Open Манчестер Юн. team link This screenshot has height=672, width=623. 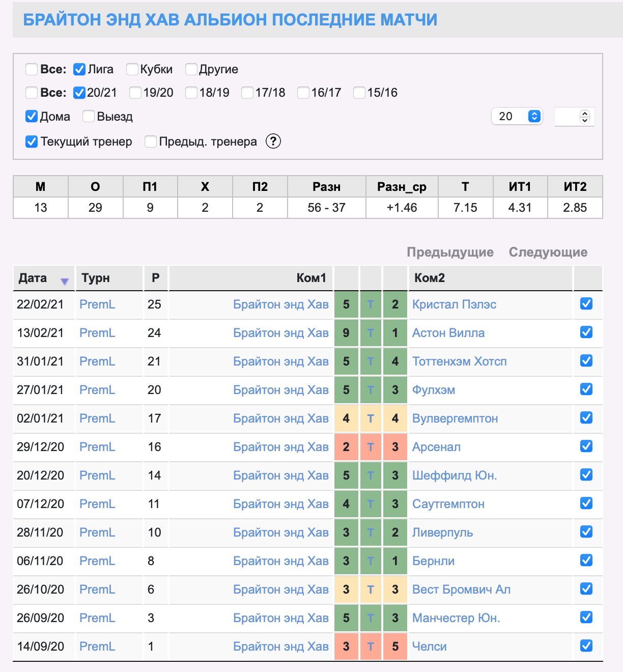click(x=456, y=618)
